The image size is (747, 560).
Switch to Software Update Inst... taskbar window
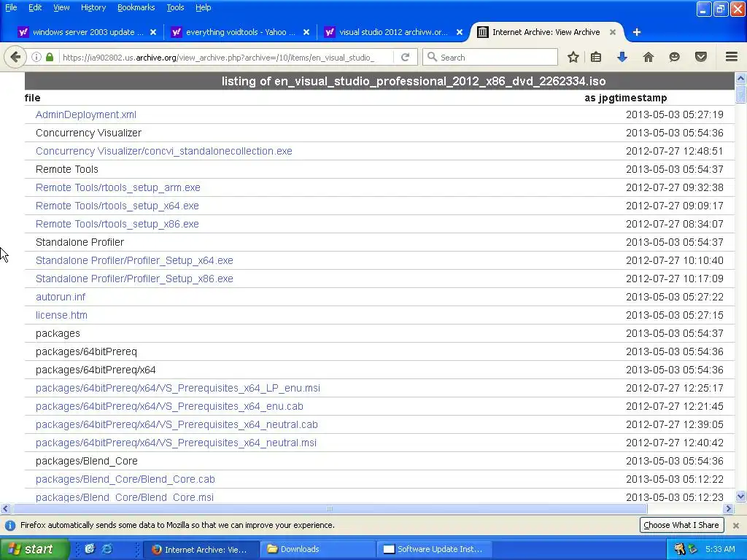pyautogui.click(x=435, y=549)
